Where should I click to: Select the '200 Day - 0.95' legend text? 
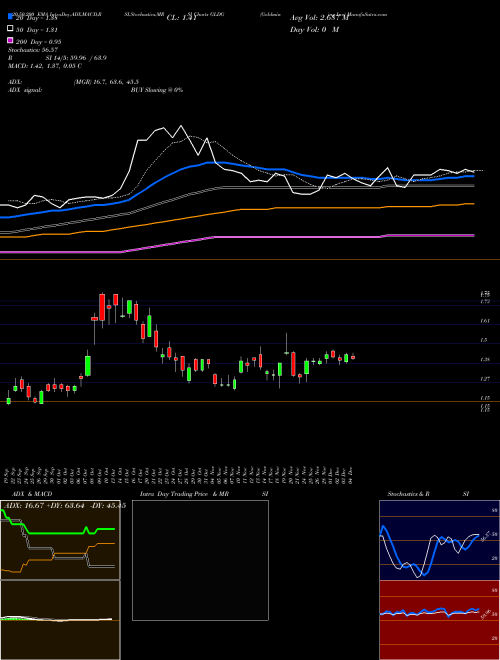pyautogui.click(x=39, y=42)
